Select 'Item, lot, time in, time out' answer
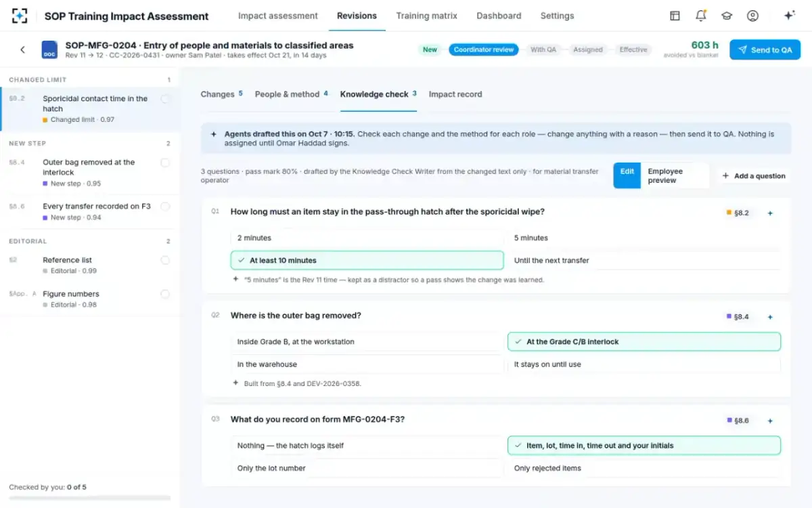 [644, 445]
